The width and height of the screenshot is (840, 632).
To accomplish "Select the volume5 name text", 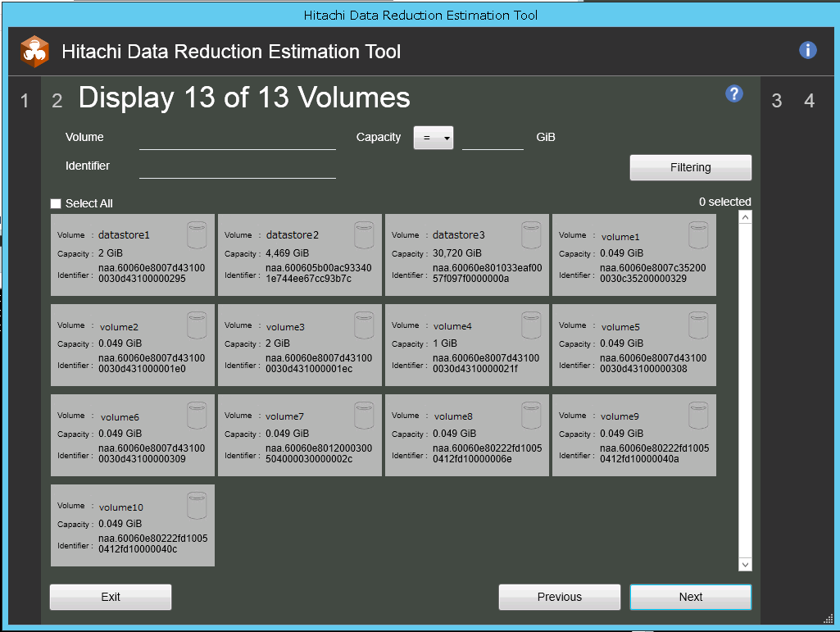I will point(620,327).
